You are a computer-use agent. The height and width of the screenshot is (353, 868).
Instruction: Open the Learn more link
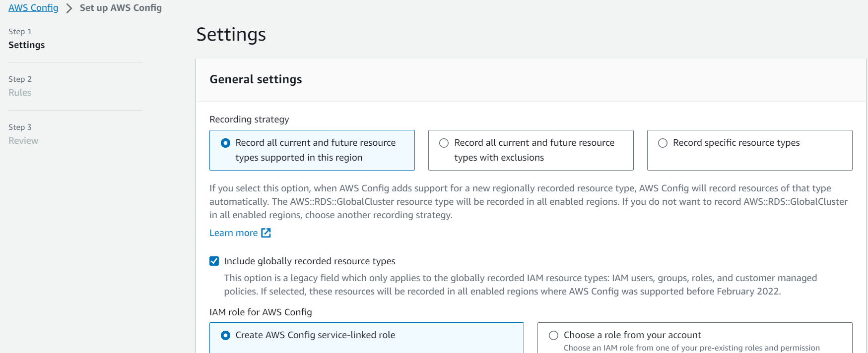240,233
